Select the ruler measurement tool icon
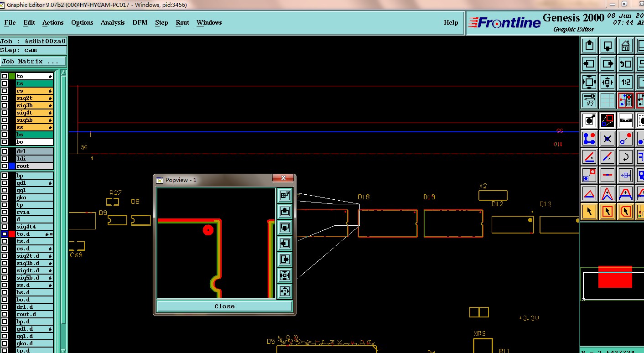 625,120
